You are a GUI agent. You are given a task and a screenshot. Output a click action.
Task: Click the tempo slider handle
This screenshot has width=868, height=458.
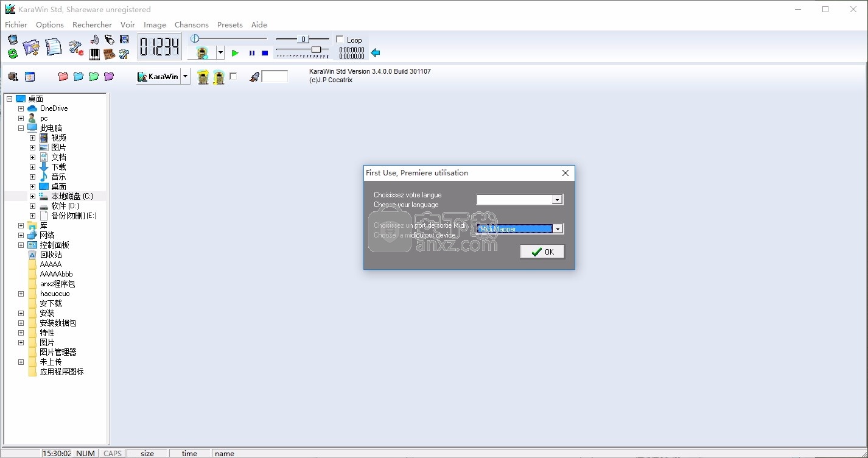(x=316, y=49)
